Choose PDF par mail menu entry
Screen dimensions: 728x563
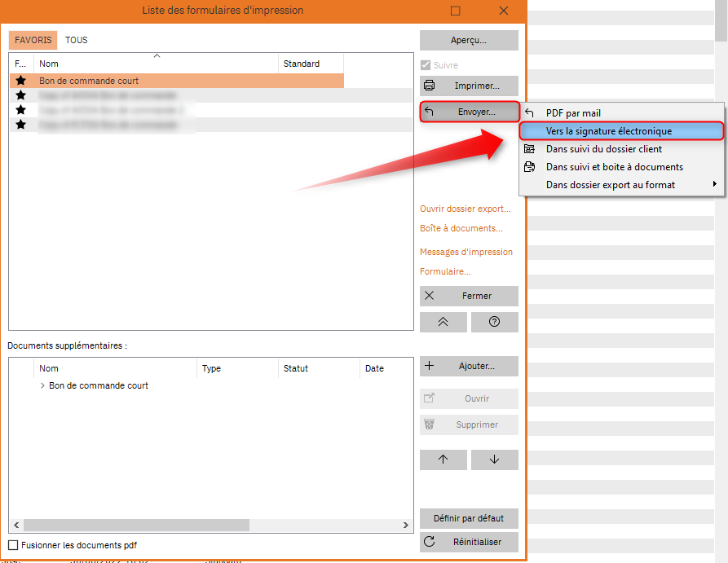click(621, 112)
